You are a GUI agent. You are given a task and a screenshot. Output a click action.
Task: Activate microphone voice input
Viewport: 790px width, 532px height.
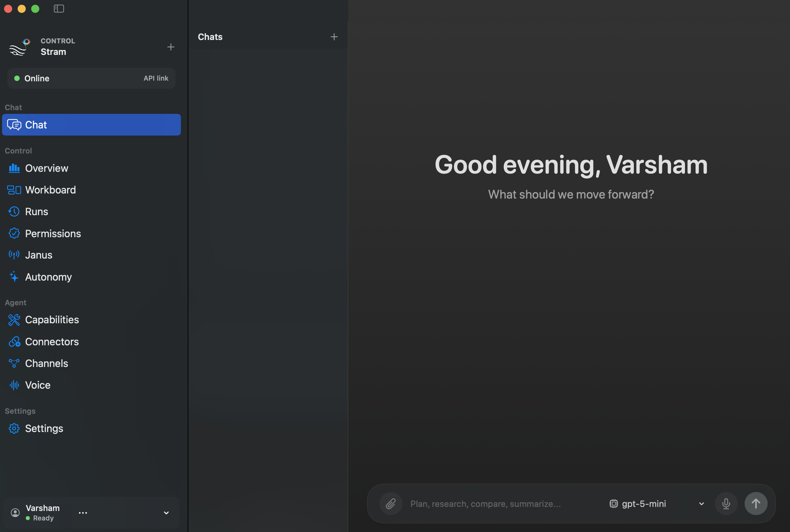[x=726, y=504]
